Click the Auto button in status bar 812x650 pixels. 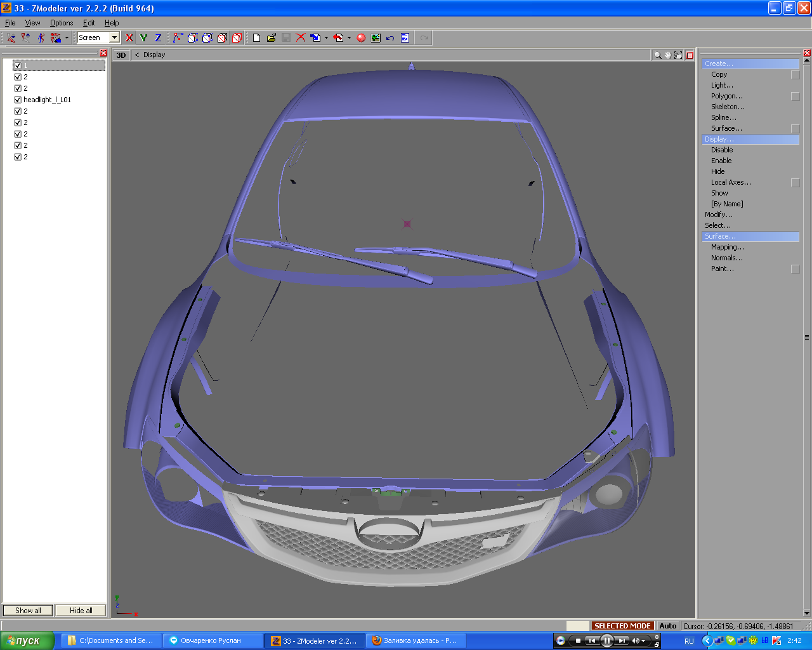667,626
